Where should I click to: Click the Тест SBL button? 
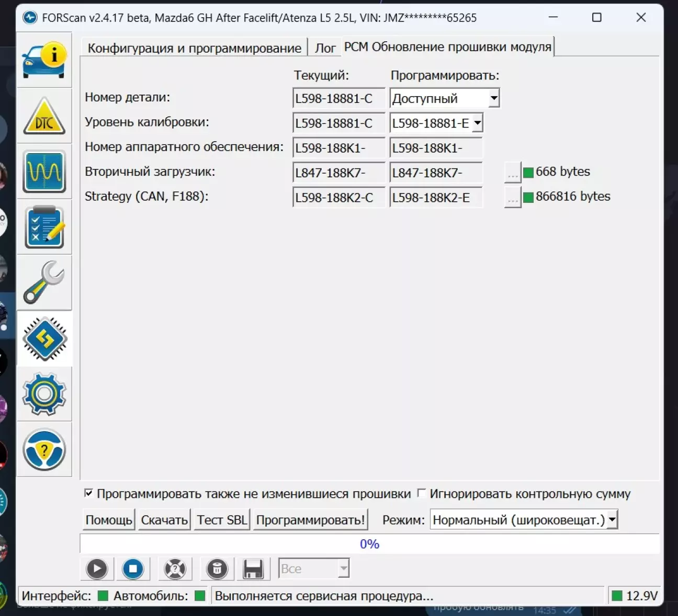[222, 520]
